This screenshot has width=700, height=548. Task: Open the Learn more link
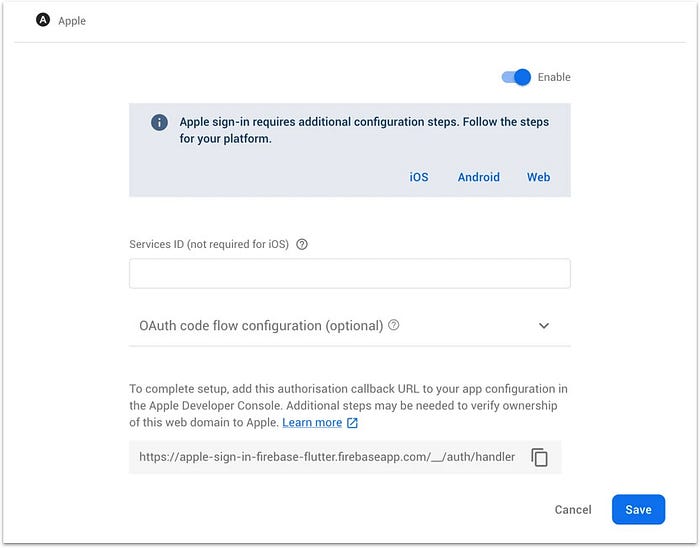tap(312, 423)
